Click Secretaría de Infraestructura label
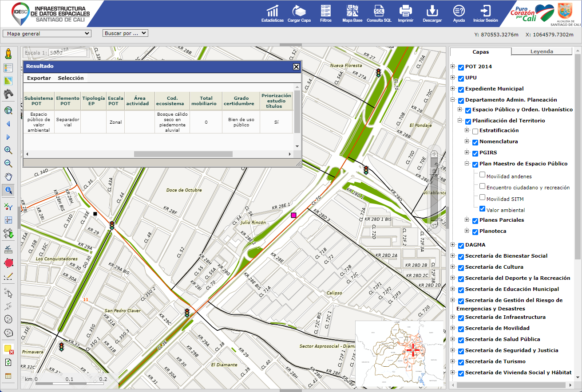582x392 pixels. (506, 317)
